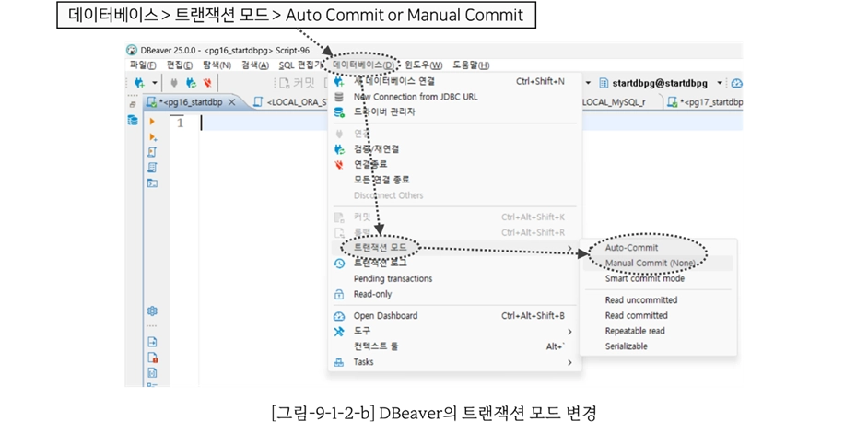Click the reconnect icon in the toolbar
This screenshot has height=434, width=868.
tap(191, 83)
